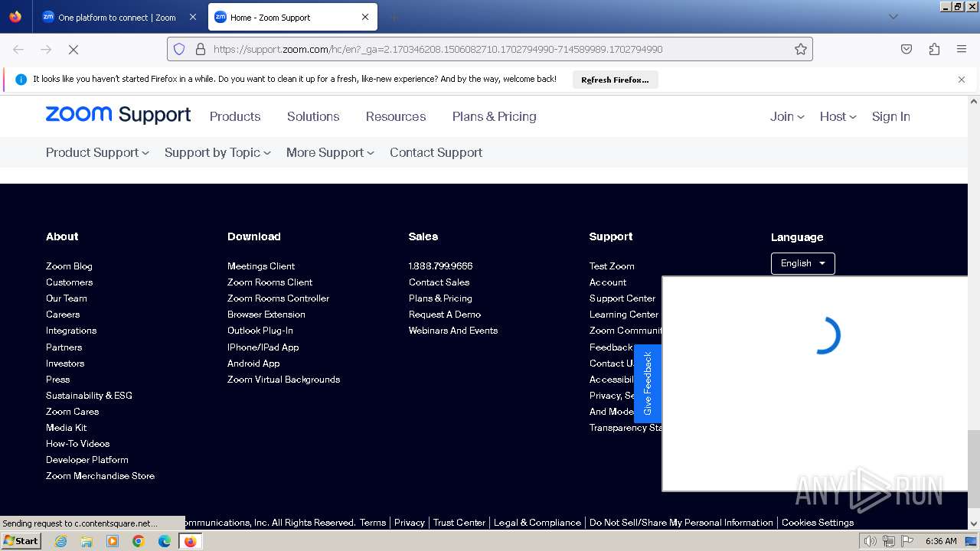The width and height of the screenshot is (980, 551).
Task: Click Request A Demo link
Action: 445,315
